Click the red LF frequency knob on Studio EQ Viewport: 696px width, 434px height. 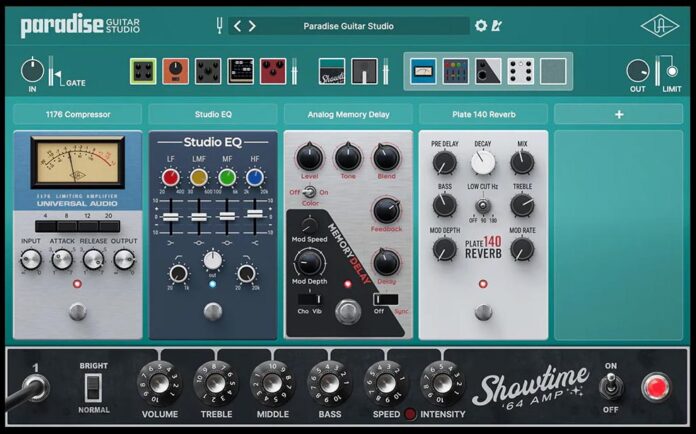click(170, 178)
